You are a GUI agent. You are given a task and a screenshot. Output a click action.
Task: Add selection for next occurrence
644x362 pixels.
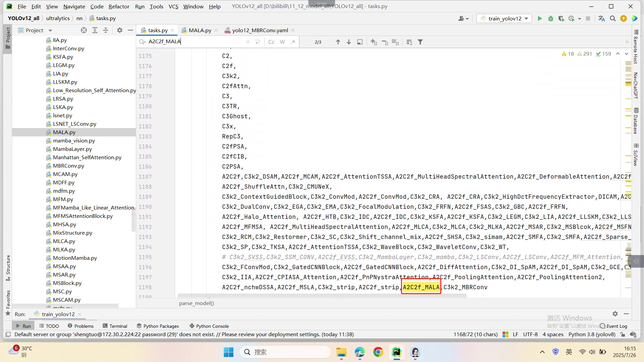point(374,42)
